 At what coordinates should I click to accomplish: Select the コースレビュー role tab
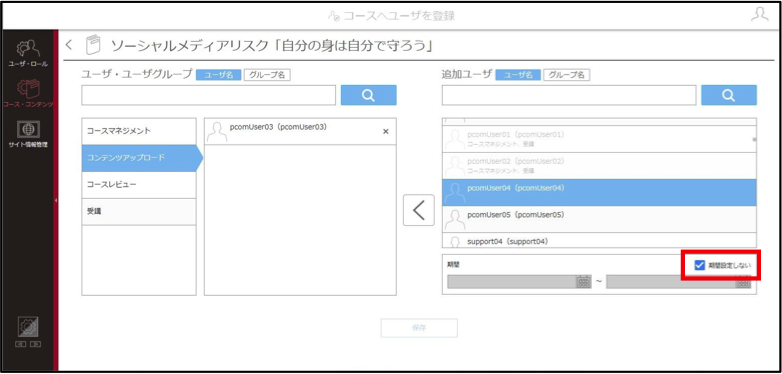coord(139,185)
